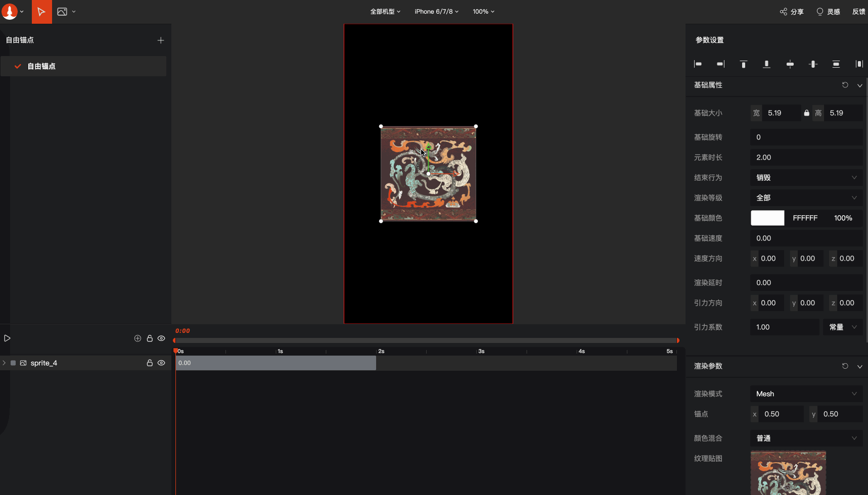This screenshot has width=868, height=495.
Task: Collapse the 渲染参数 section
Action: click(x=860, y=366)
